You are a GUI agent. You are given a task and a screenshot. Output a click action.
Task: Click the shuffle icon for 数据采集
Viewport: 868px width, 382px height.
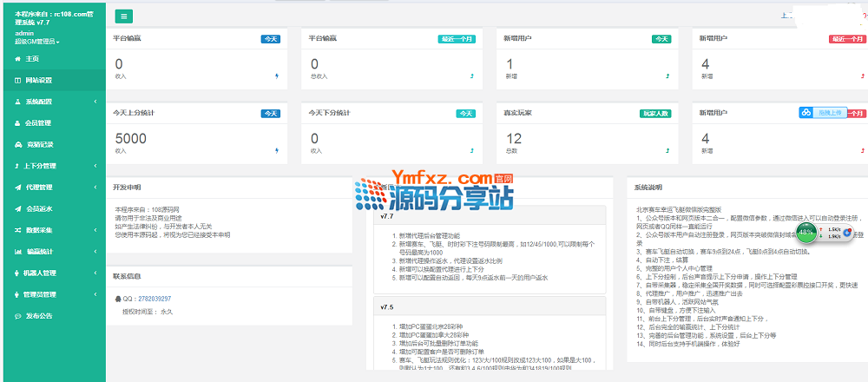pos(17,230)
